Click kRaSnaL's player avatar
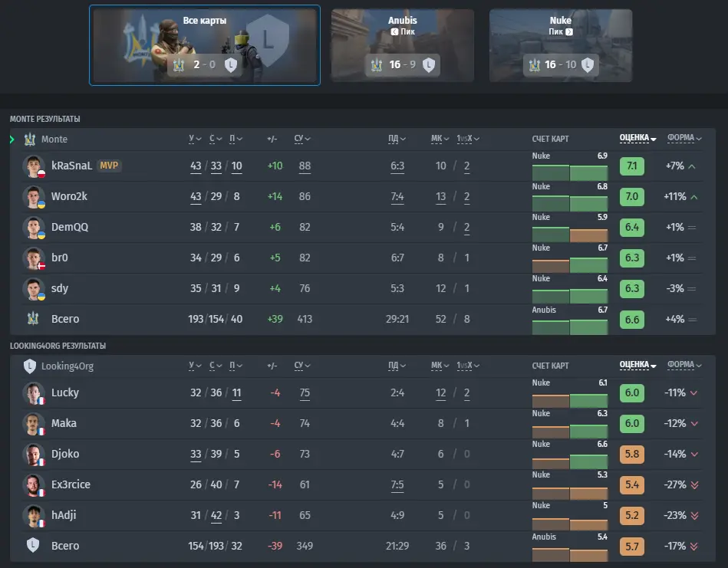 (34, 166)
